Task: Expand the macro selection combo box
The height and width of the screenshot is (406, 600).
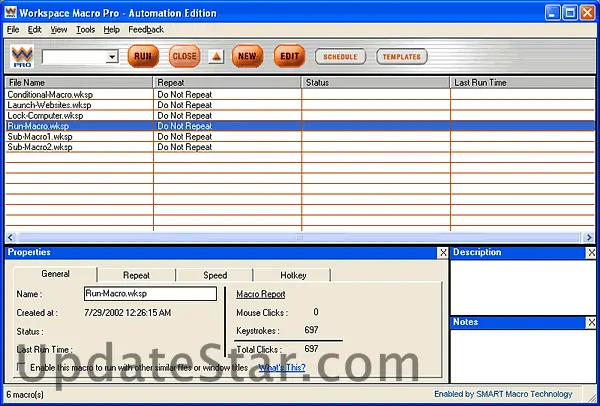Action: (x=112, y=57)
